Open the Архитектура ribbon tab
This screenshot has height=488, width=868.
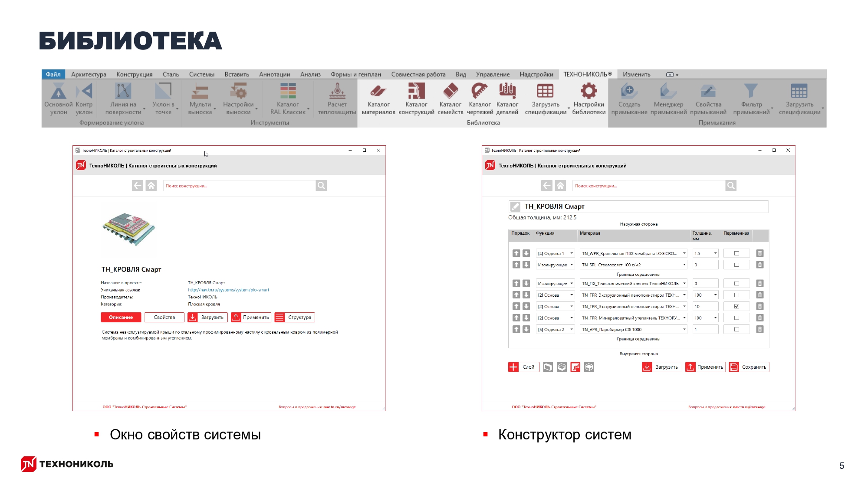(x=89, y=74)
